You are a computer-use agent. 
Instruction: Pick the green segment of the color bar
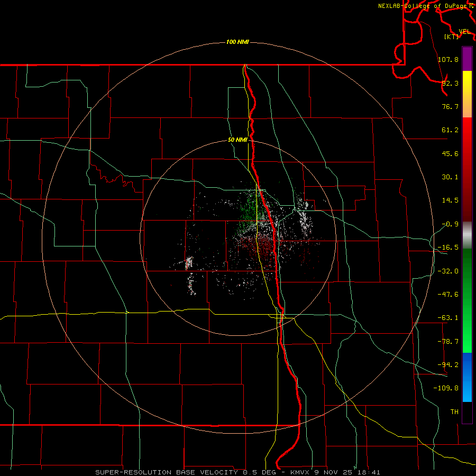(467, 300)
